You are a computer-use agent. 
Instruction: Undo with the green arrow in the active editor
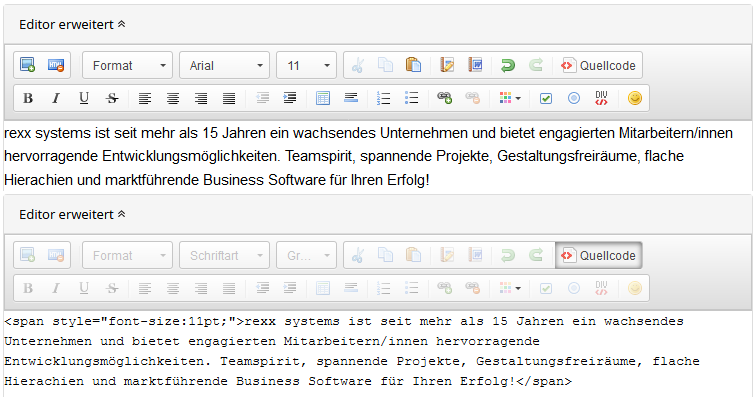click(508, 65)
